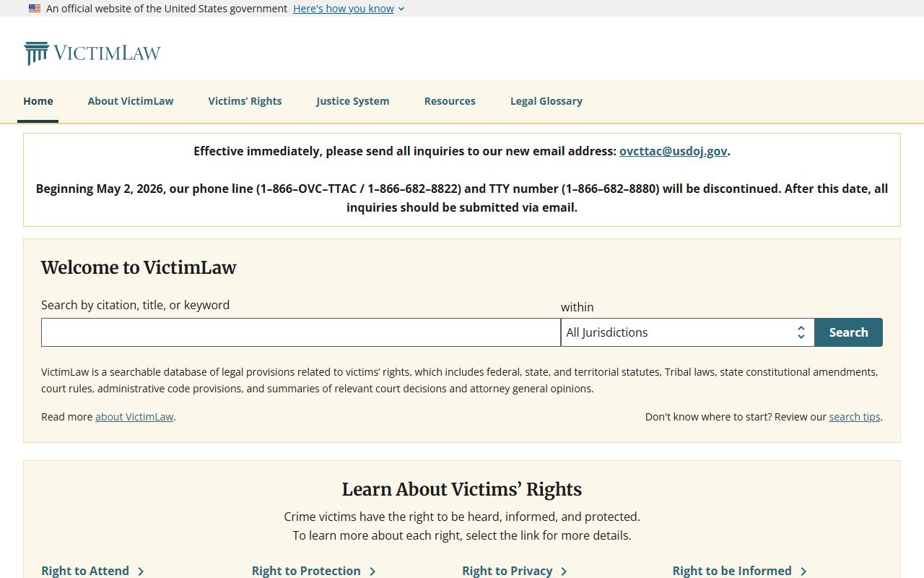This screenshot has width=924, height=578.
Task: Click the US flag icon
Action: [x=35, y=9]
